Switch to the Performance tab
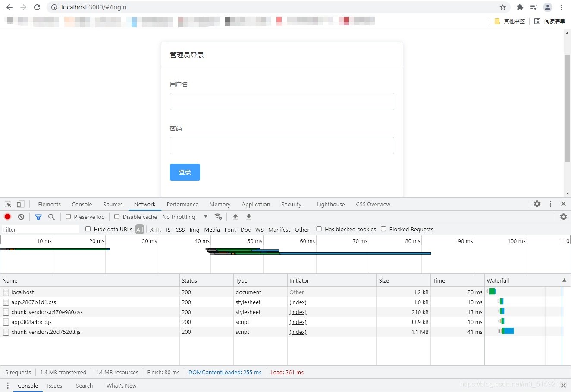The height and width of the screenshot is (392, 571). point(182,204)
